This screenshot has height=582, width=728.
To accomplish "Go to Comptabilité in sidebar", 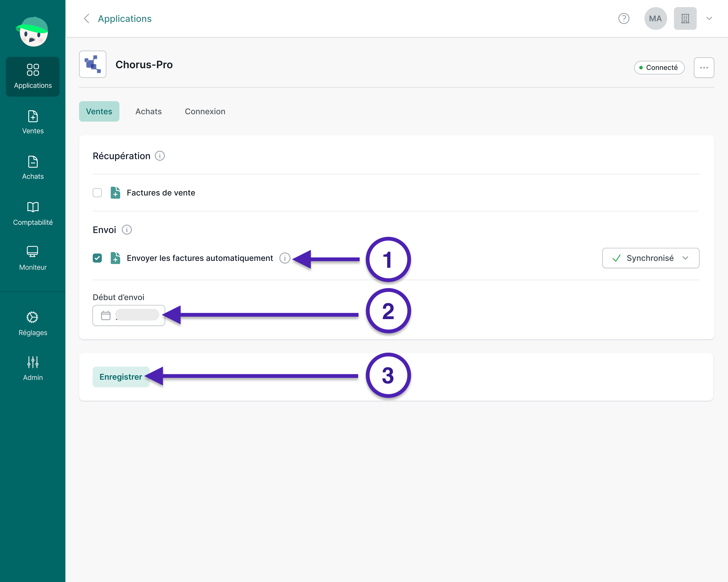I will tap(33, 213).
